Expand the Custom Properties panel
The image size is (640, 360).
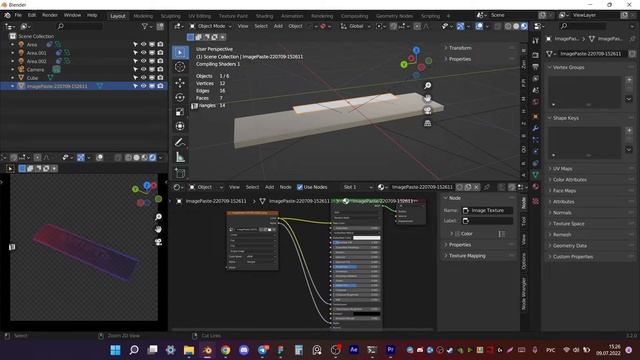point(573,256)
